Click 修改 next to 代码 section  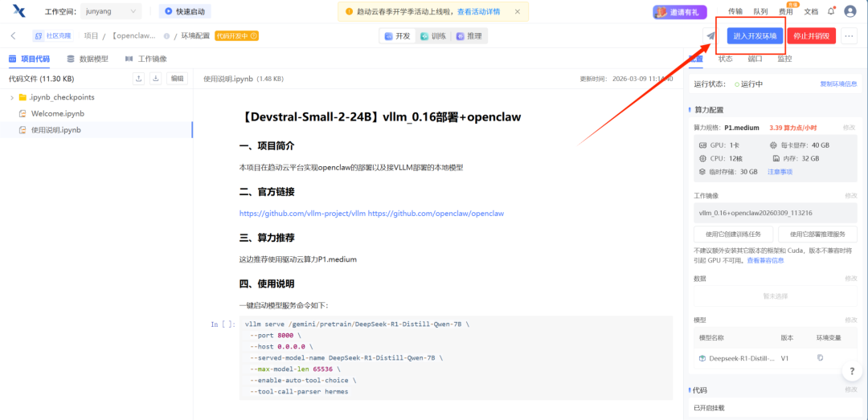click(x=850, y=390)
